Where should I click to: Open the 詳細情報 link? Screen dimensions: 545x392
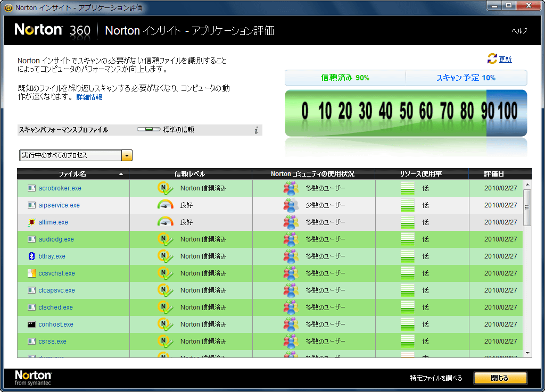(89, 97)
